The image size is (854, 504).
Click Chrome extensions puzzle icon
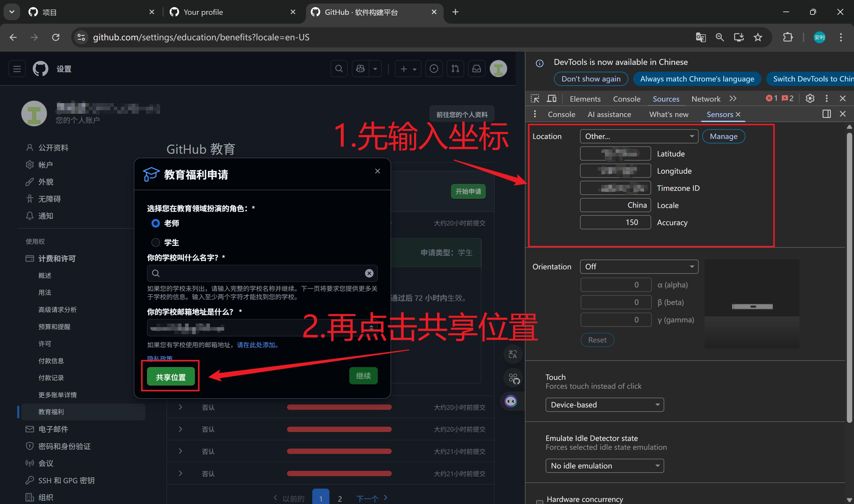788,37
